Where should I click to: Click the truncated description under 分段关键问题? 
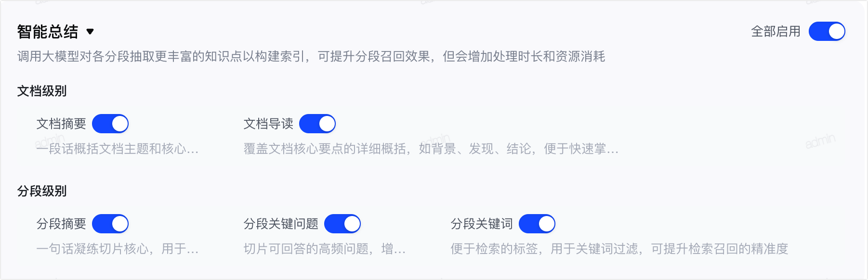(324, 249)
